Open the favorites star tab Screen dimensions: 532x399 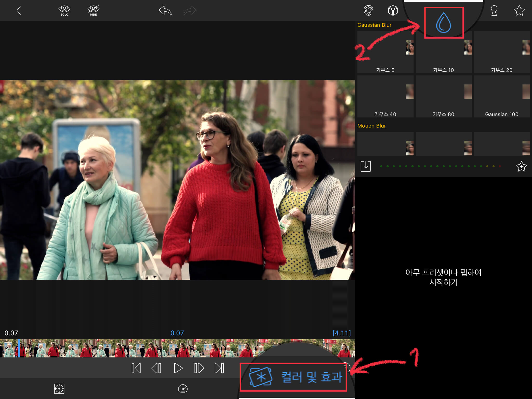pos(519,10)
